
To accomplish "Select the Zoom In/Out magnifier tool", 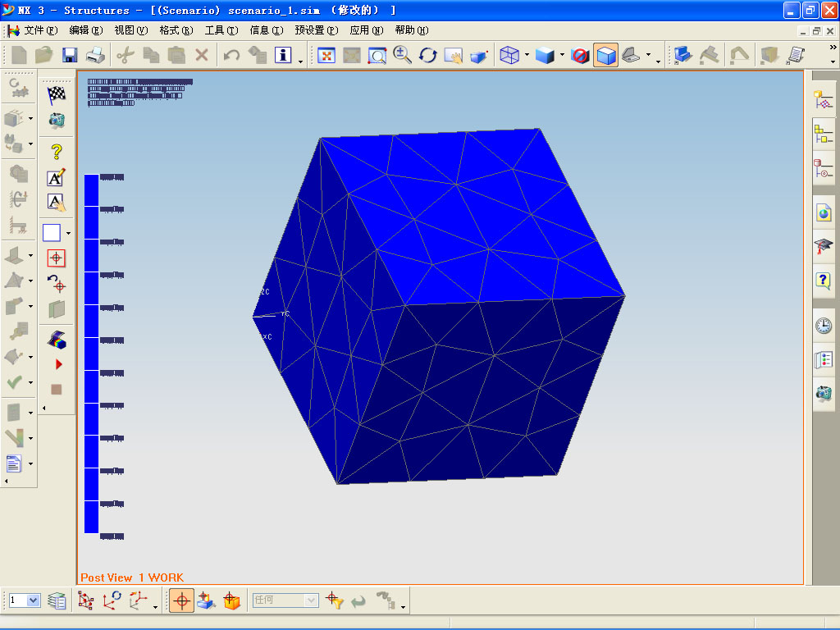I will (402, 55).
